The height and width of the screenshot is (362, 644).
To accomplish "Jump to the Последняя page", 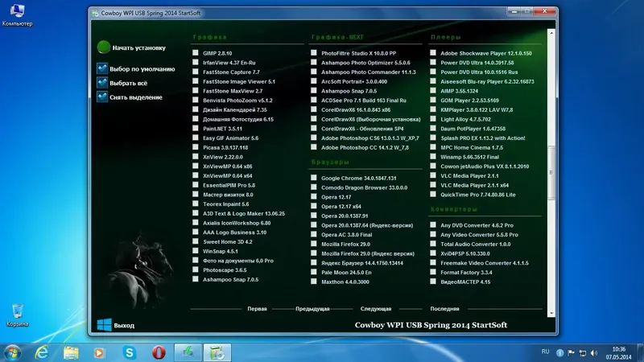I will (445, 309).
